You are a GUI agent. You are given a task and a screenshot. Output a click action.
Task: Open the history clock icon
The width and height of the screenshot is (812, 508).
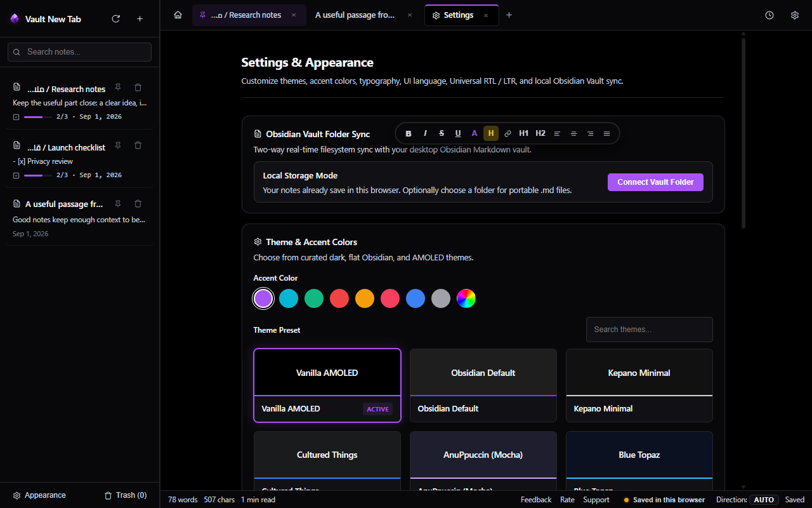pos(769,15)
